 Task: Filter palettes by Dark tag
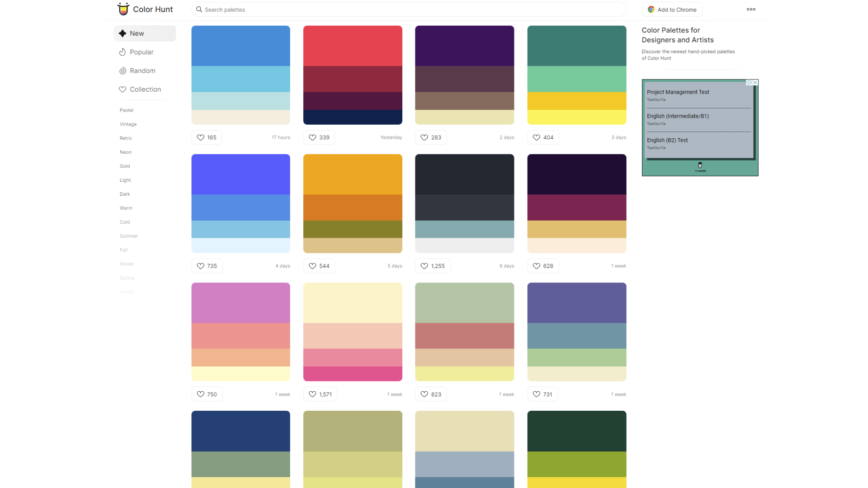click(x=125, y=194)
